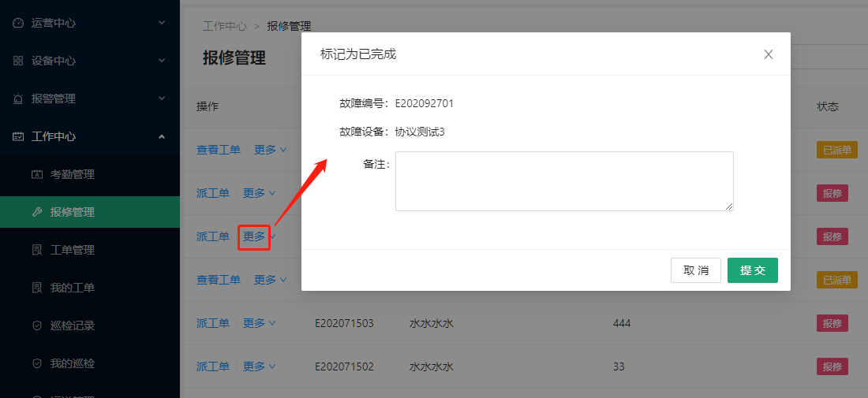Click the 巡检记录 shield icon

point(36,325)
